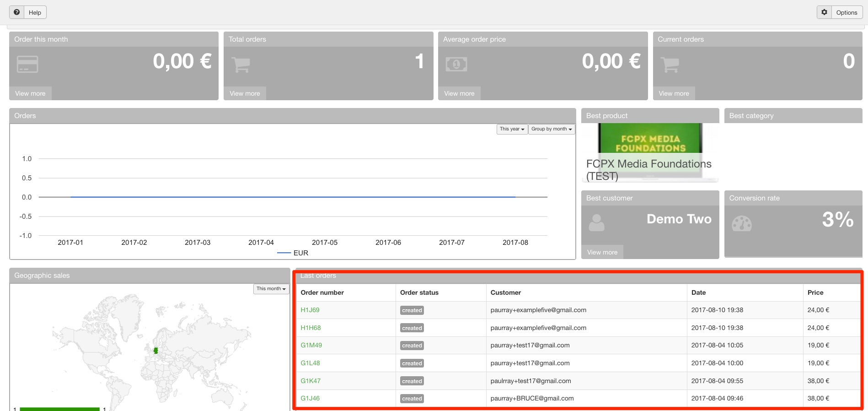Click the Order status column header
The width and height of the screenshot is (868, 411).
(x=419, y=292)
